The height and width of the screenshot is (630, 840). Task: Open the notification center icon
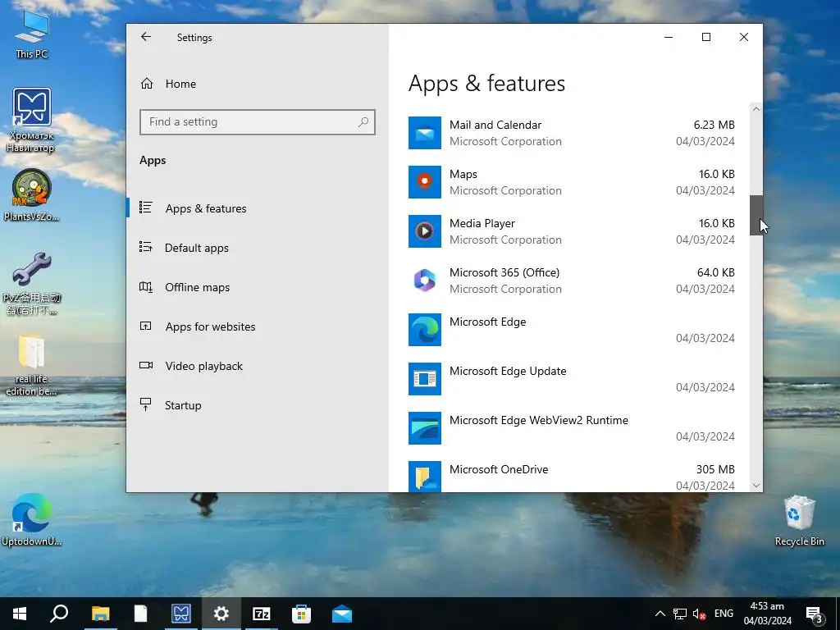pyautogui.click(x=815, y=614)
